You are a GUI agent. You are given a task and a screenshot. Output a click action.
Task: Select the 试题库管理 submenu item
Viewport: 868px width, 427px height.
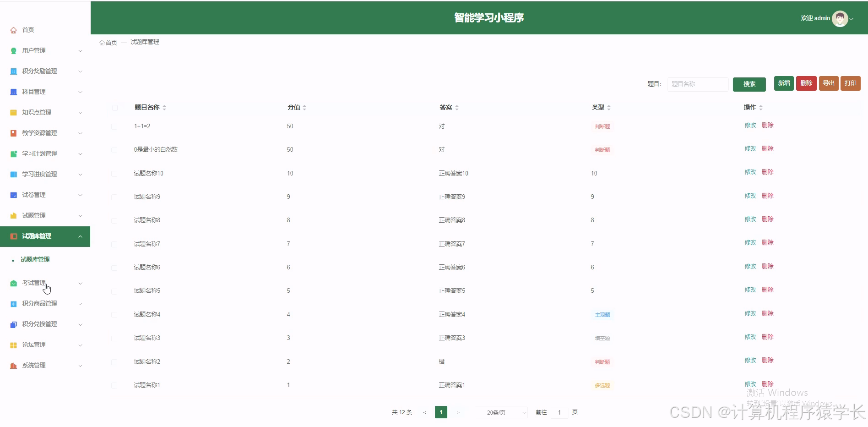[35, 259]
